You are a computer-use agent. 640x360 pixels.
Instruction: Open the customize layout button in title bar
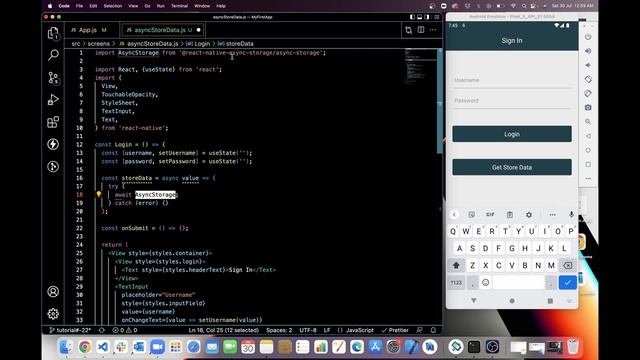click(436, 17)
